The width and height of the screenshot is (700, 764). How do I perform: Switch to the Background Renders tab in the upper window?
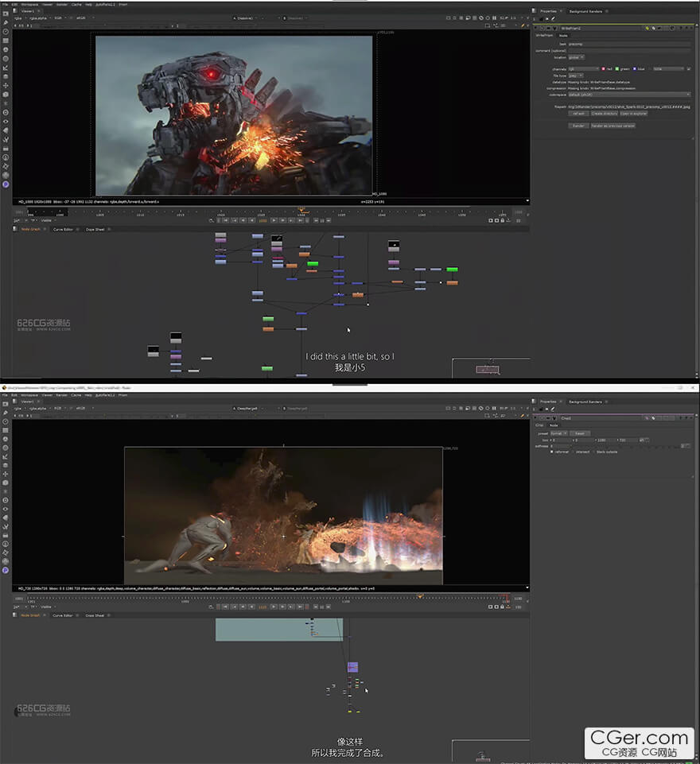[585, 11]
